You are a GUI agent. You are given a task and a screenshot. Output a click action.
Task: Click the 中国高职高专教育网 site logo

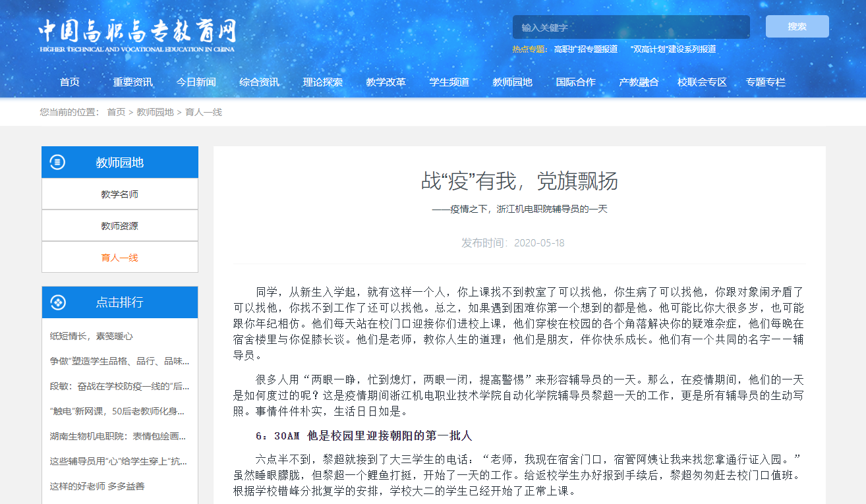[x=136, y=35]
